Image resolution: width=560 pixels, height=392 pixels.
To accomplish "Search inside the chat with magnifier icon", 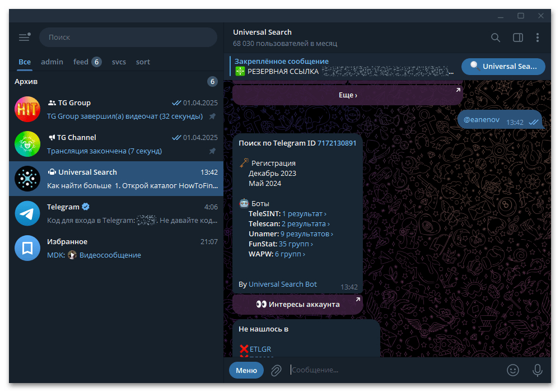I will tap(496, 38).
